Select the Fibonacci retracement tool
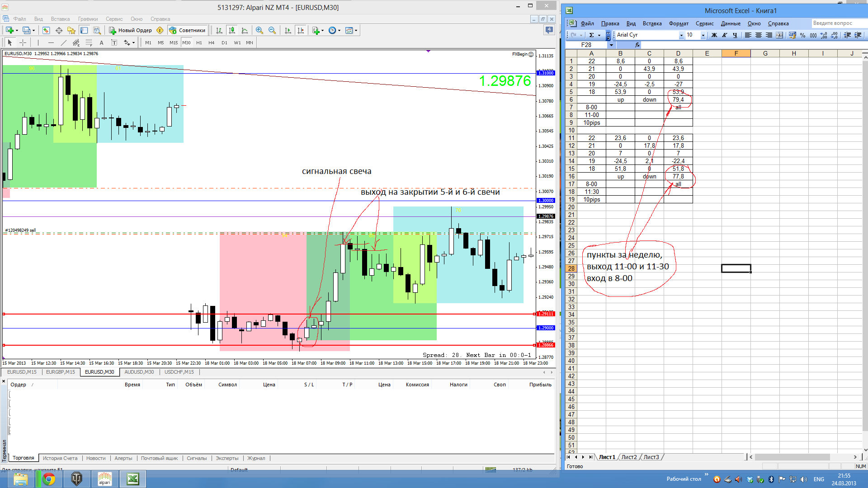This screenshot has width=868, height=488. [89, 42]
